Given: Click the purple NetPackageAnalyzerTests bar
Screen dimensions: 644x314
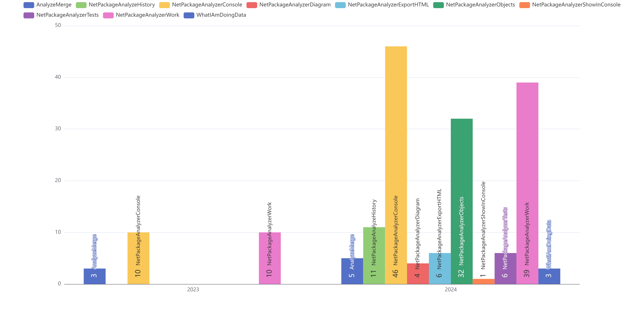Looking at the screenshot, I should [505, 269].
